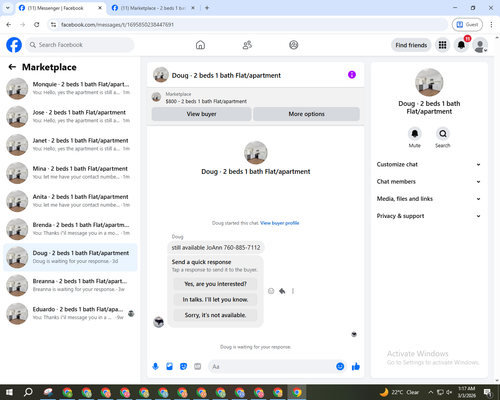500x400 pixels.
Task: Open the View buyer profile link
Action: [280, 223]
